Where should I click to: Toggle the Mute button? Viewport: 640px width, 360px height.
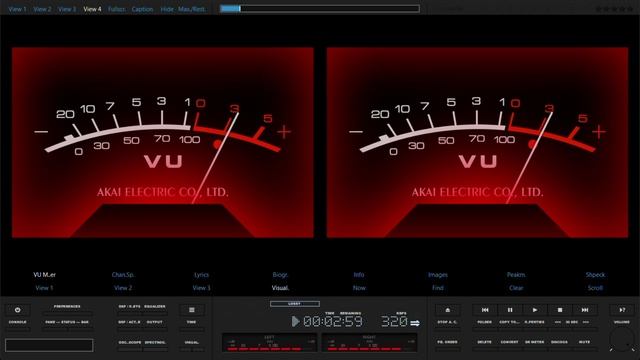[x=584, y=342]
